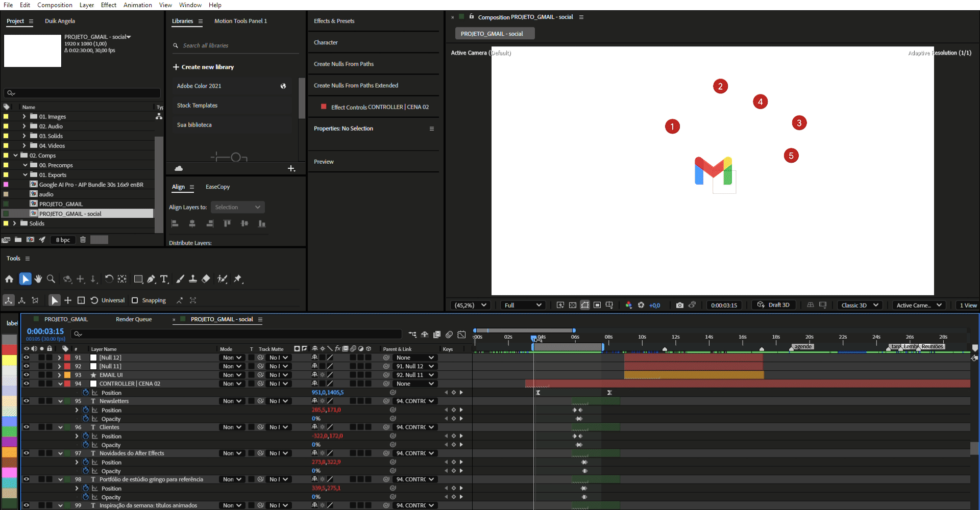This screenshot has height=510, width=980.
Task: Click the align left edges icon
Action: (x=175, y=223)
